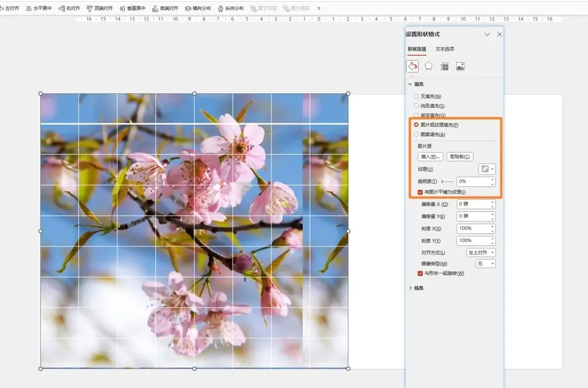Screen dimensions: 588x388
Task: Click the 插入(R)... picture source button
Action: 430,156
